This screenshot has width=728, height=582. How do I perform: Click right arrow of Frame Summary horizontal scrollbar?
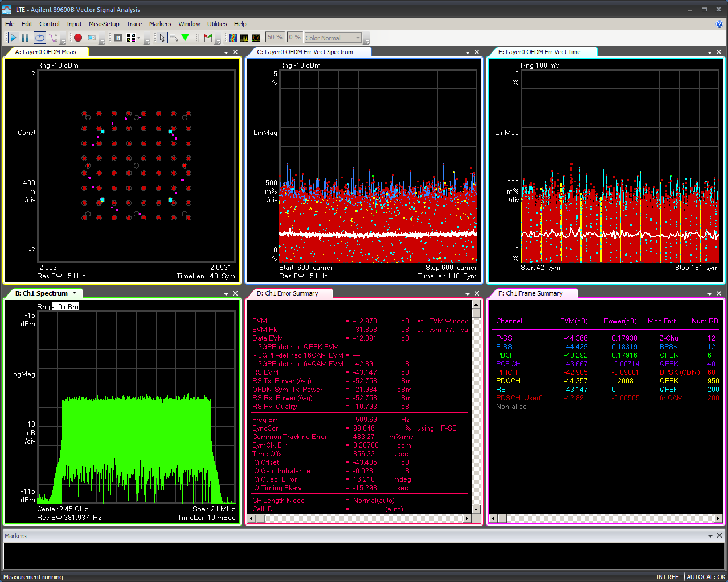[x=719, y=518]
